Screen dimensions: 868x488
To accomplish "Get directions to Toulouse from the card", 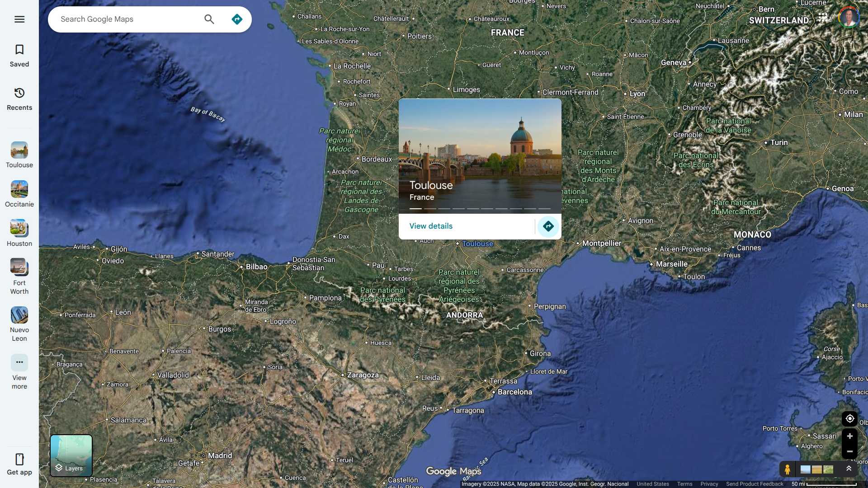I will [x=548, y=226].
